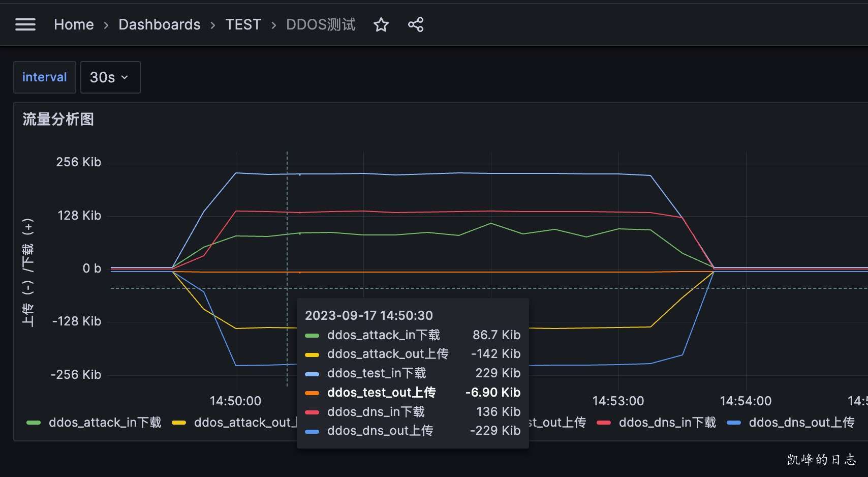Click yellow legend swatch of ddos_attack_out
This screenshot has width=868, height=477.
179,423
